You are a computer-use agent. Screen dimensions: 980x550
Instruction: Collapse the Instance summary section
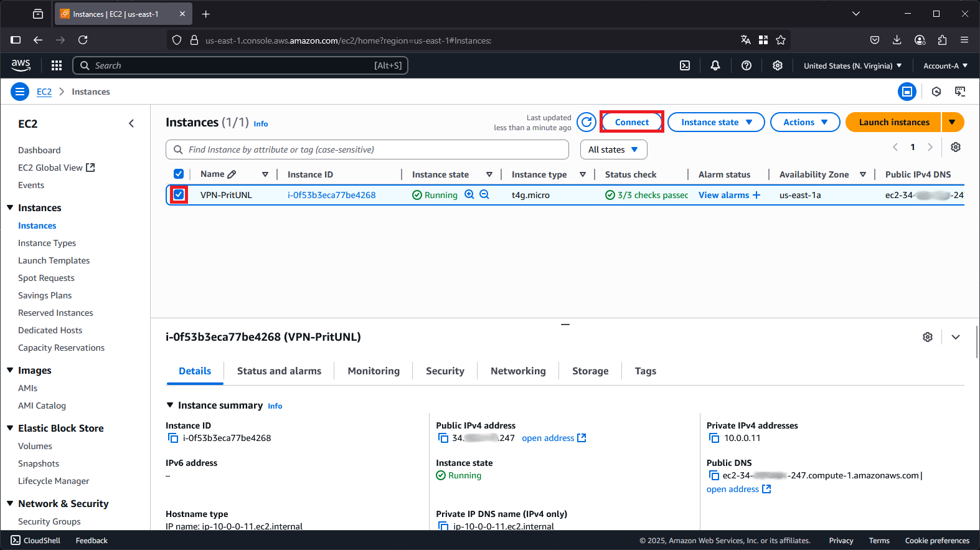pyautogui.click(x=169, y=405)
